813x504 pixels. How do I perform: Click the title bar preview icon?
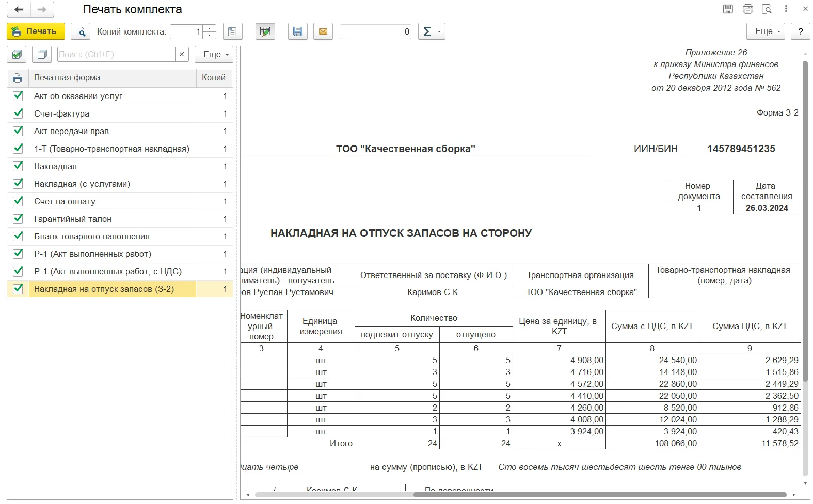pos(767,9)
